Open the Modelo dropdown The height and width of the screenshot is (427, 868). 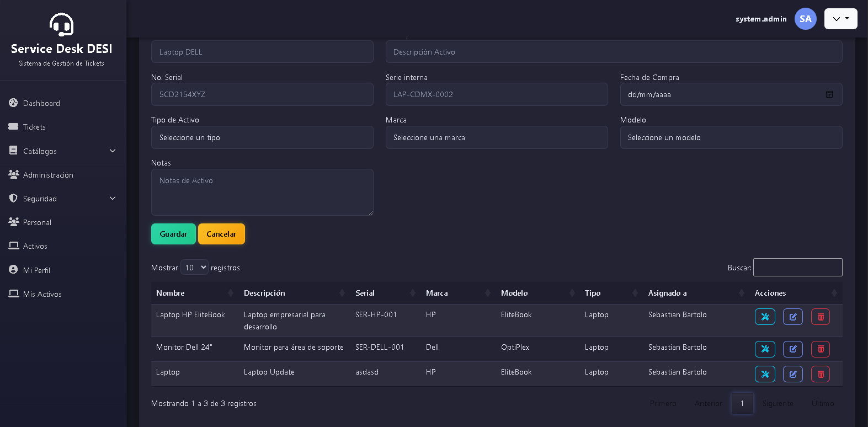point(731,137)
